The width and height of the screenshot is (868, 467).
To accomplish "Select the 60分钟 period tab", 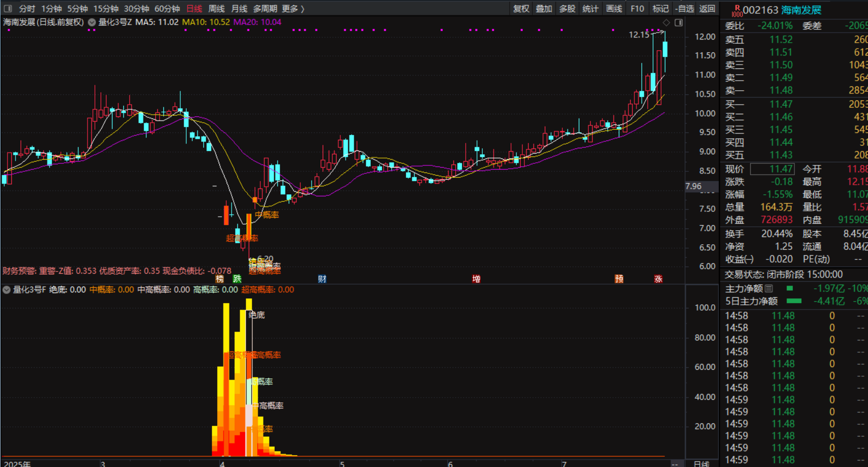I will tap(167, 9).
